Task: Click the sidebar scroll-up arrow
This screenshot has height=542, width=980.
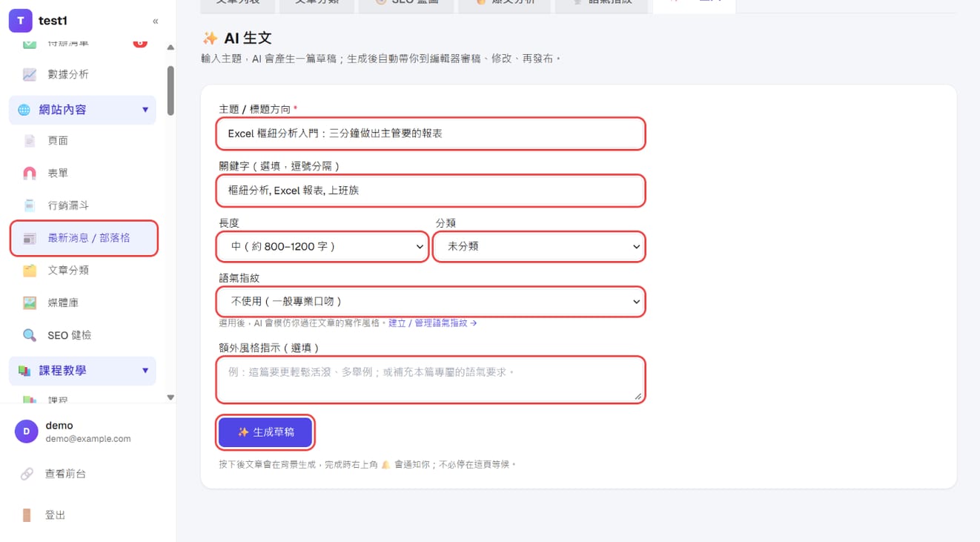Action: pyautogui.click(x=170, y=47)
